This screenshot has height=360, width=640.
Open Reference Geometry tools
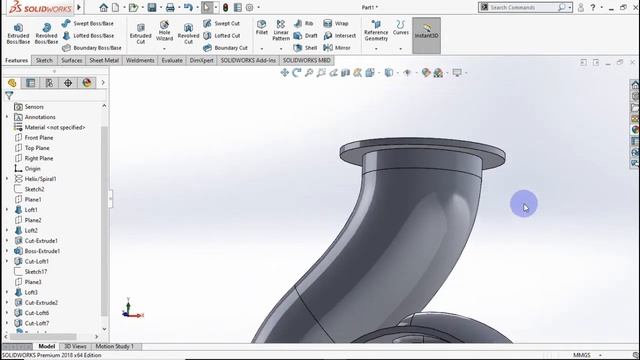point(376,31)
